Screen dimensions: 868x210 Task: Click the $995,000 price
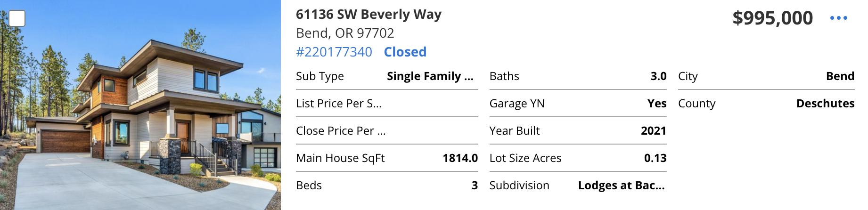(x=772, y=18)
